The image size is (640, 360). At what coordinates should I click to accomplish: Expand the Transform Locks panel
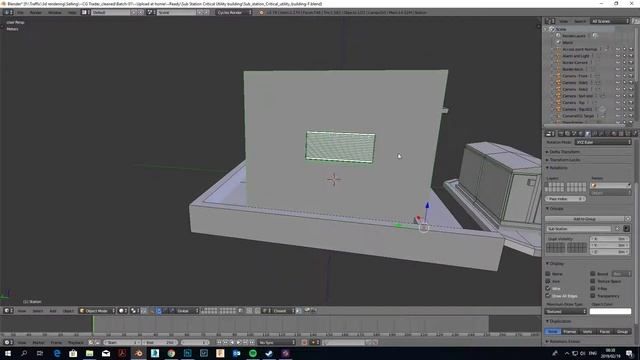(x=563, y=160)
